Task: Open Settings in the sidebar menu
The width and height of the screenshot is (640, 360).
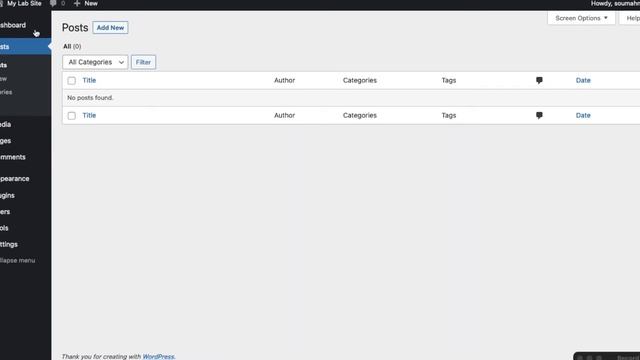Action: point(9,244)
